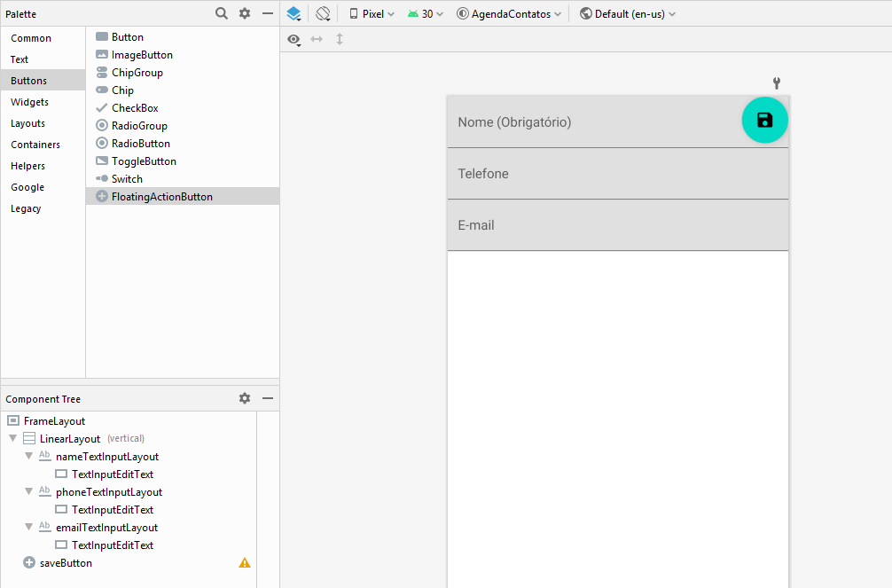Click the Palette search icon
Viewport: 892px width, 588px height.
coord(222,13)
